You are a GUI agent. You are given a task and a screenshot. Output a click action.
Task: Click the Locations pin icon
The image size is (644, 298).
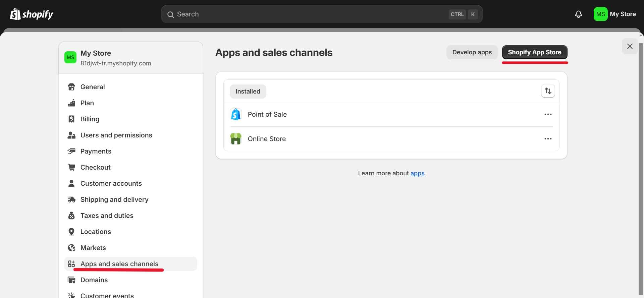71,232
